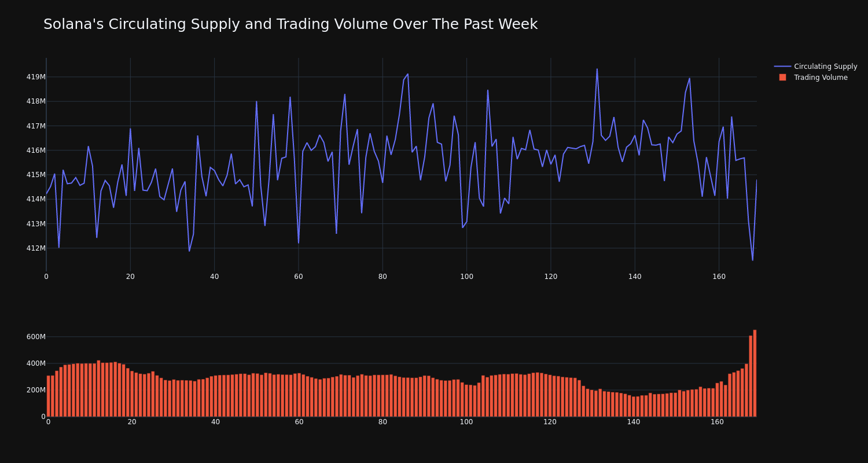Image resolution: width=868 pixels, height=463 pixels.
Task: Click the x-axis 20 tick on line chart
Action: pyautogui.click(x=130, y=277)
